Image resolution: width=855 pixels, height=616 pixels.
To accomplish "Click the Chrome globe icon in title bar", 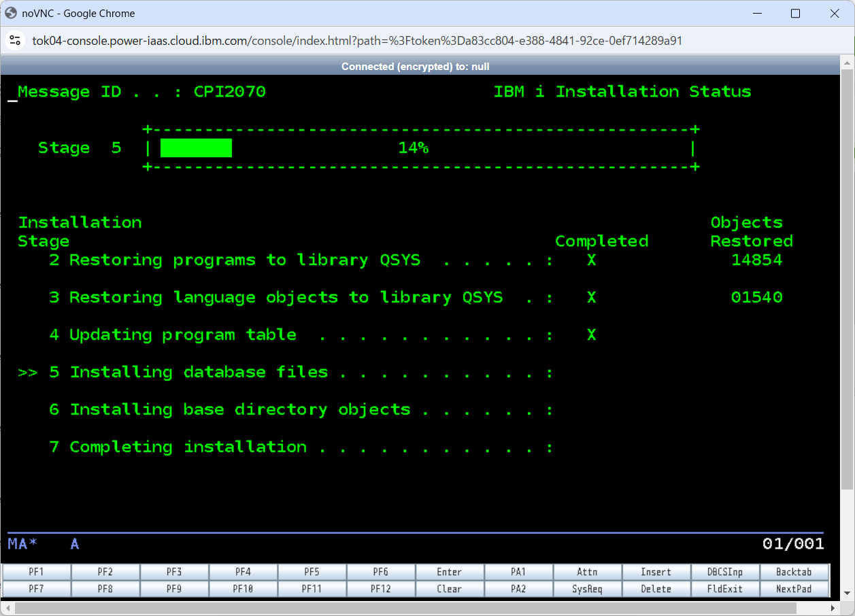I will pos(11,13).
